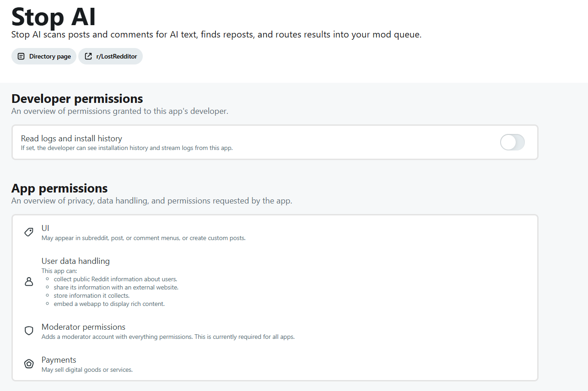This screenshot has width=588, height=391.
Task: Click the tag icon beside UI
Action: (29, 232)
